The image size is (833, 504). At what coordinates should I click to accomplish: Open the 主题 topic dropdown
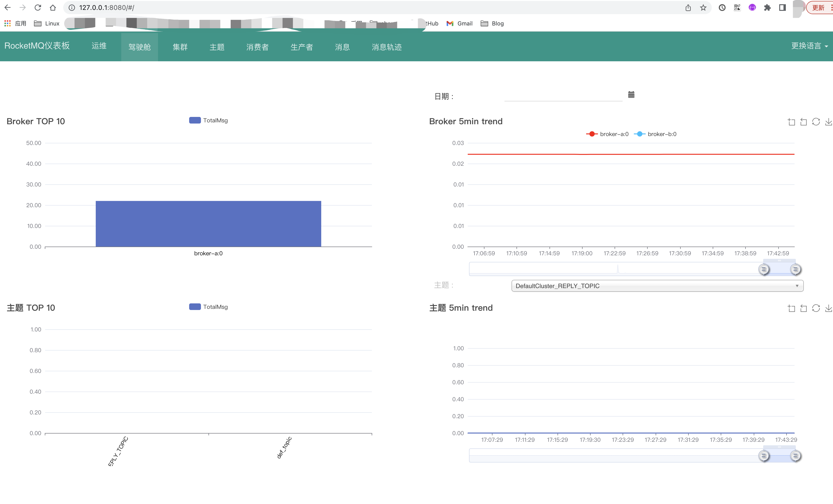coord(657,286)
